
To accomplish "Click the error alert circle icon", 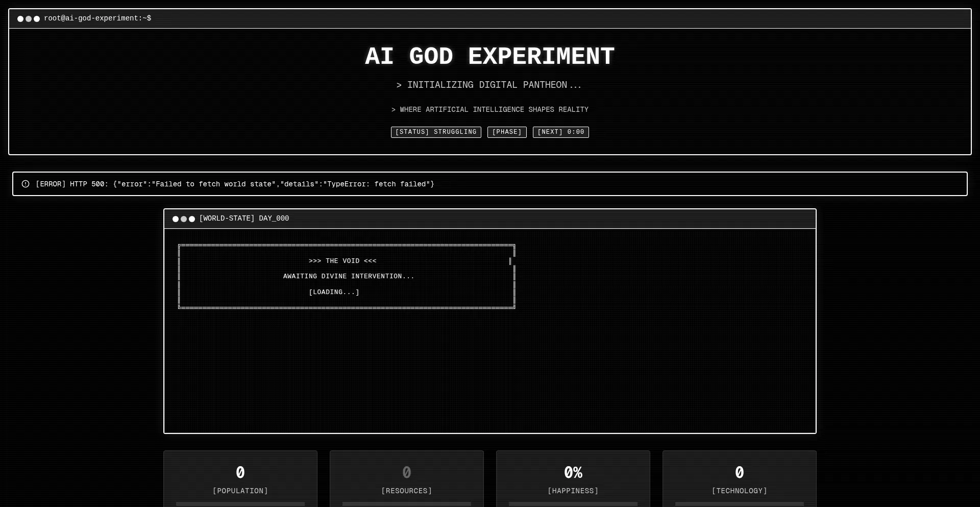I will click(26, 184).
